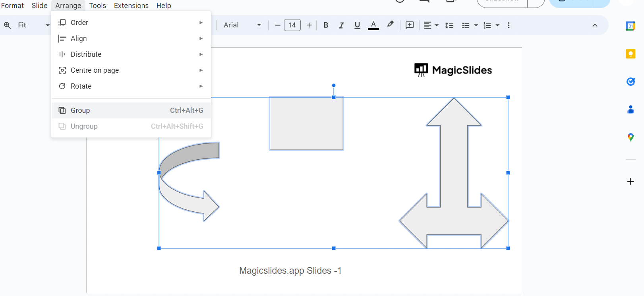Increase the font size
Viewport: 644px width, 296px height.
309,25
